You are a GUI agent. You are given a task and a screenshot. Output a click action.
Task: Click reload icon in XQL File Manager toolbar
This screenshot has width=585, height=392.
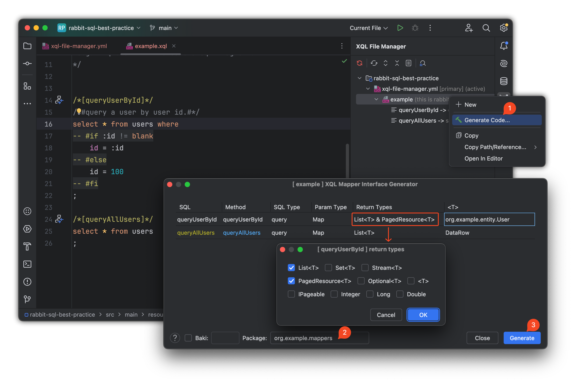click(374, 63)
